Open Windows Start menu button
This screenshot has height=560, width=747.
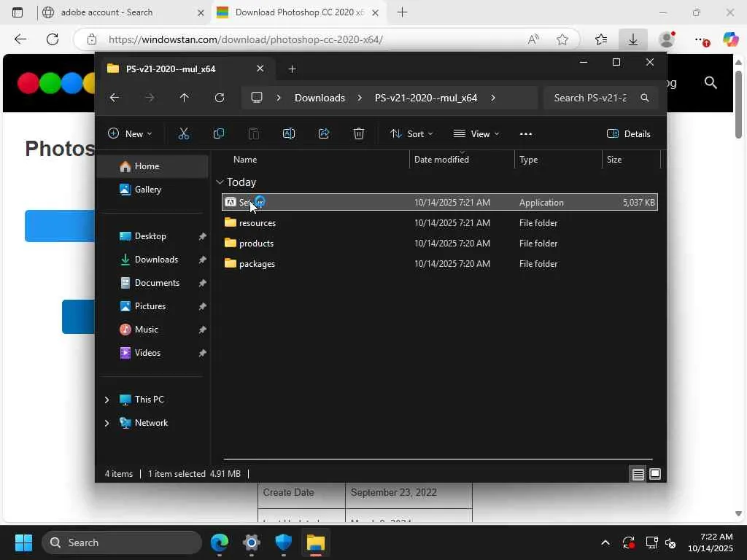(23, 542)
